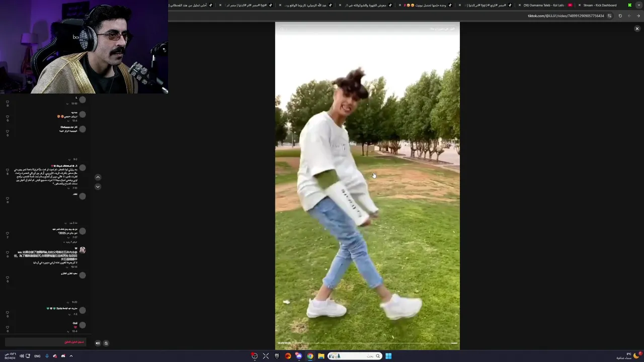Open File Explorer from the taskbar
This screenshot has width=644, height=362.
click(321, 356)
